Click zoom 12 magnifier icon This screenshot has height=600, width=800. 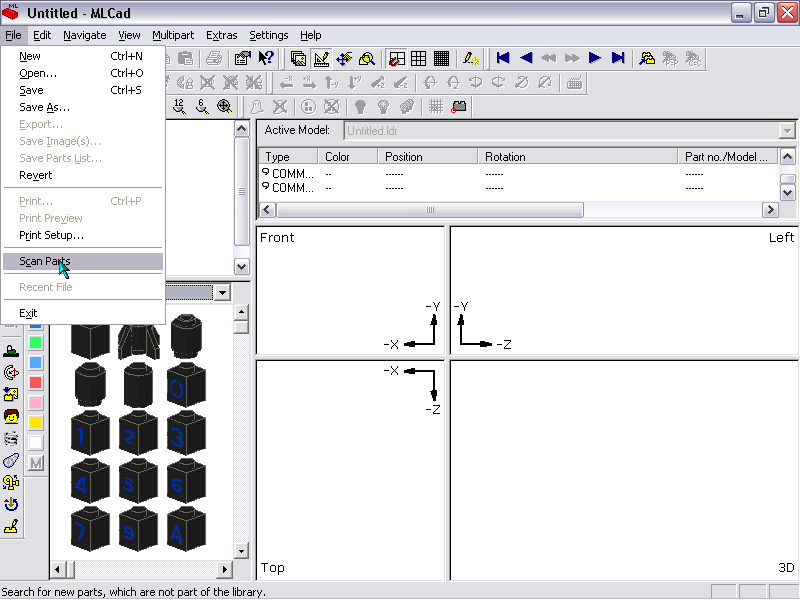pos(179,106)
